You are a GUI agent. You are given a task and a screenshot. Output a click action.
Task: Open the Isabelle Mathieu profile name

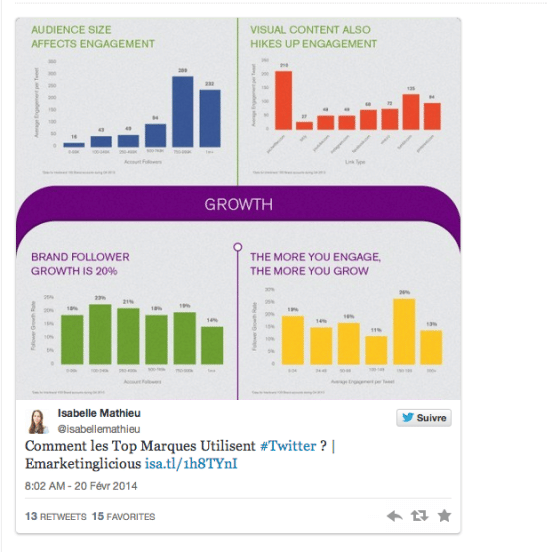pos(99,413)
